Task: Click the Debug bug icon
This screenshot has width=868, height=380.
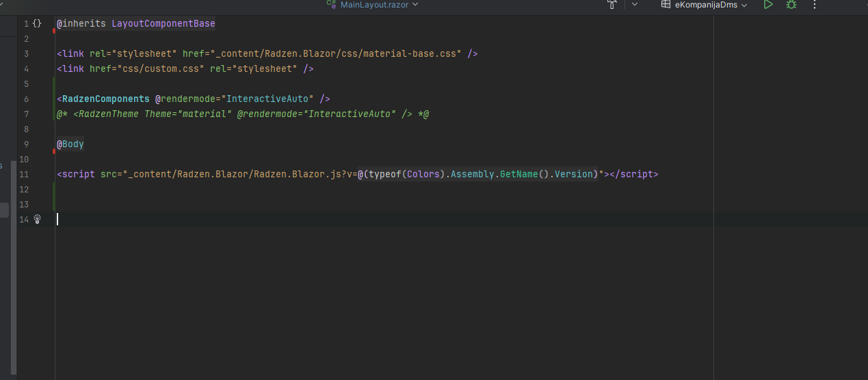Action: click(791, 4)
